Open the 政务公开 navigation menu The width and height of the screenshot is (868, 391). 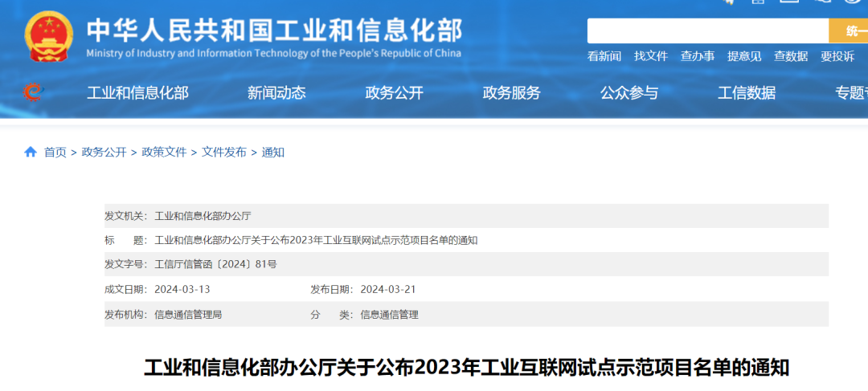click(x=394, y=93)
